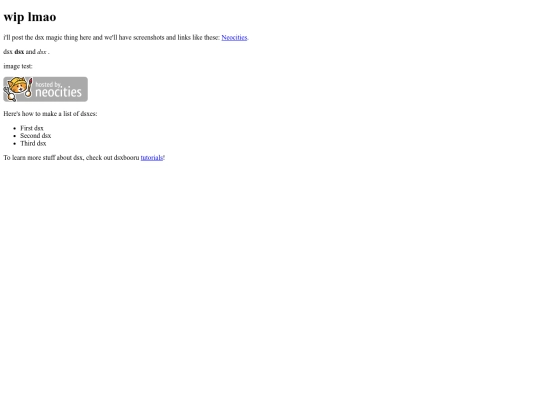The width and height of the screenshot is (540, 405).
Task: Click the "Here's how to make a list" sentence
Action: 50,114
